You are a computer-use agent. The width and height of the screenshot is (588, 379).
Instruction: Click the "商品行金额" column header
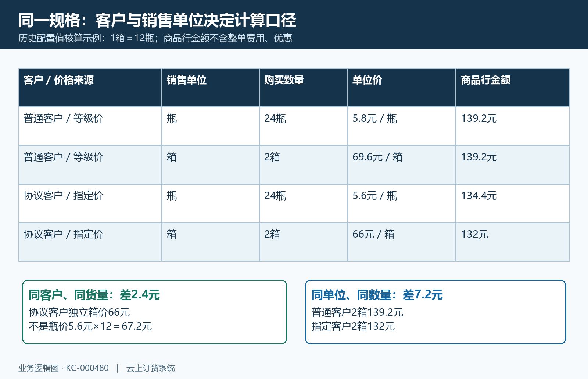pyautogui.click(x=486, y=80)
